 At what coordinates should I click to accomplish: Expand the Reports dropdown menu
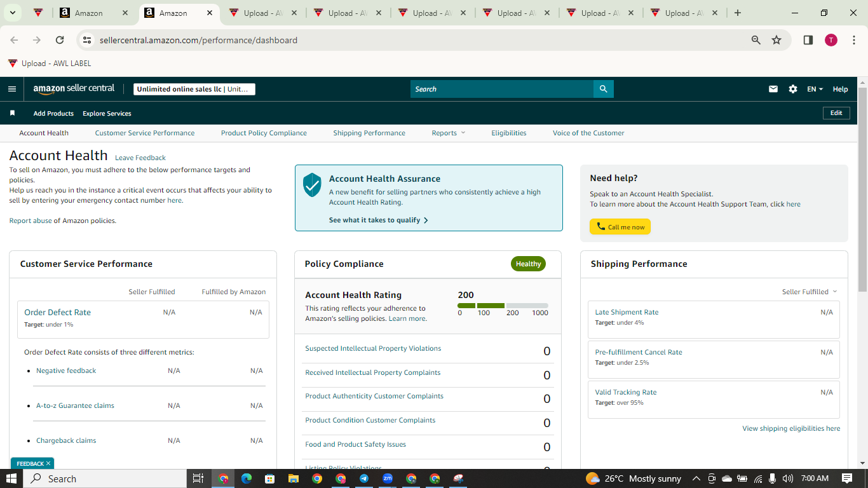point(449,133)
